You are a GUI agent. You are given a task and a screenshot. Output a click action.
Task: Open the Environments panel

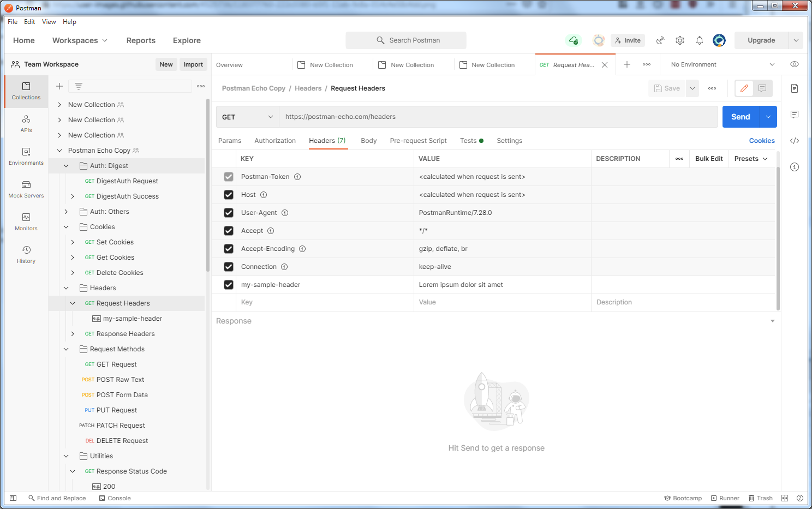[26, 156]
